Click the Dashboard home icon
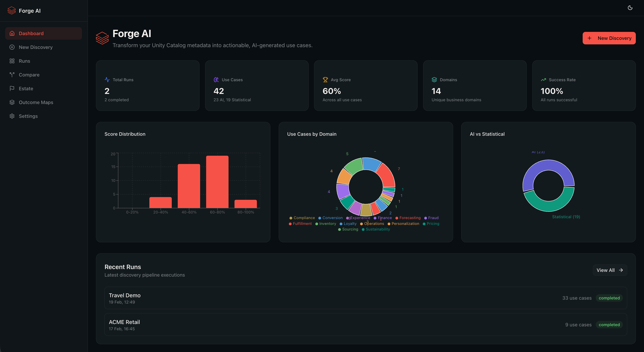The width and height of the screenshot is (644, 352). (x=12, y=33)
